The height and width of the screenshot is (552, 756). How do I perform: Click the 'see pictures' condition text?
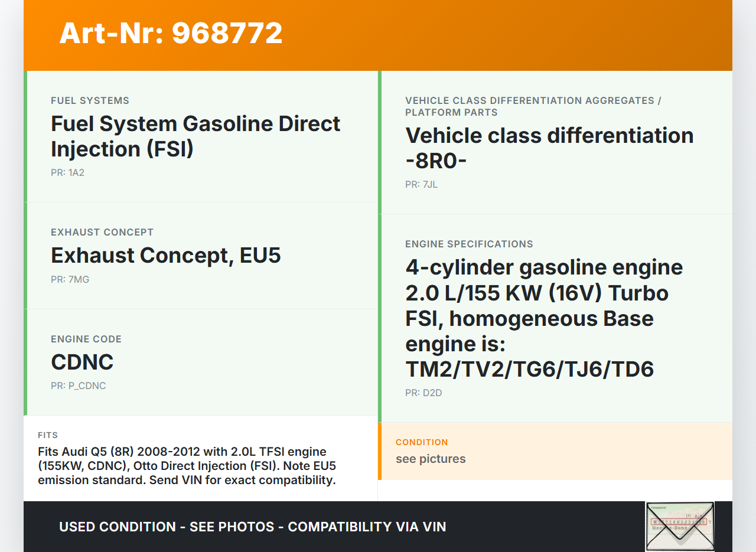click(x=430, y=459)
